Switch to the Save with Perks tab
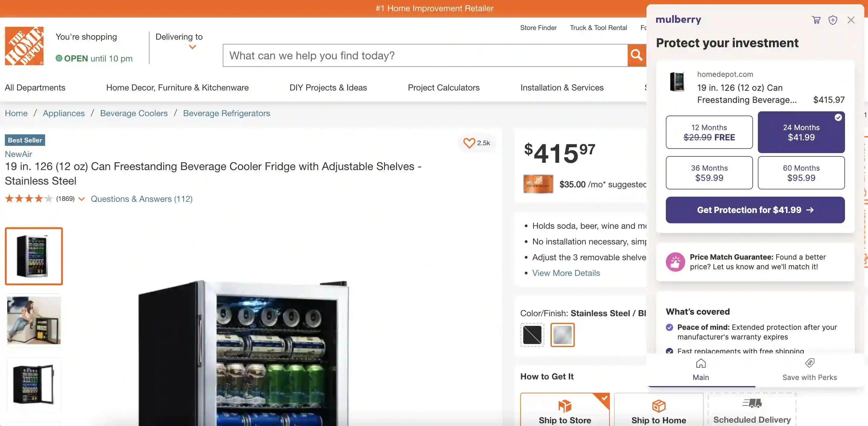Screen dimensions: 868x426 pyautogui.click(x=810, y=370)
